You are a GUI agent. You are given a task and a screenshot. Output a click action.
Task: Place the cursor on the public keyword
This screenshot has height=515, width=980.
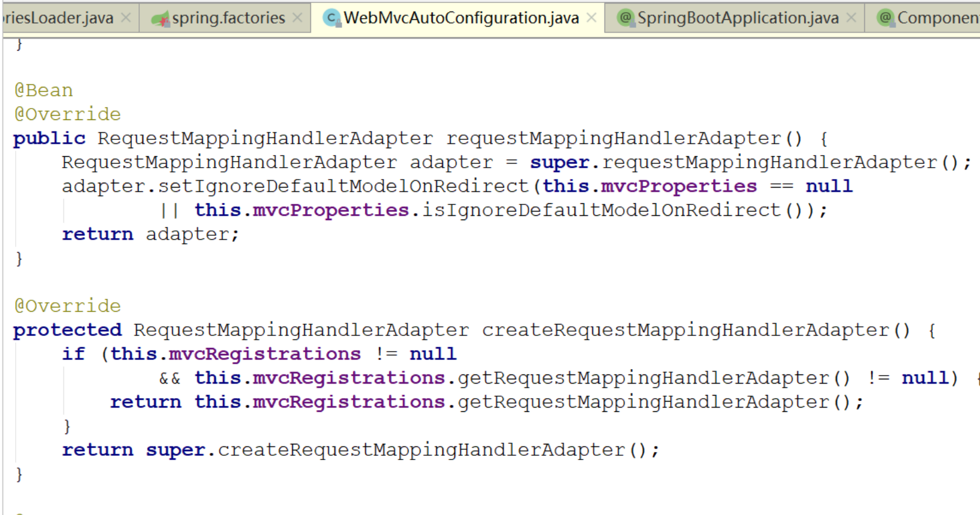(49, 139)
